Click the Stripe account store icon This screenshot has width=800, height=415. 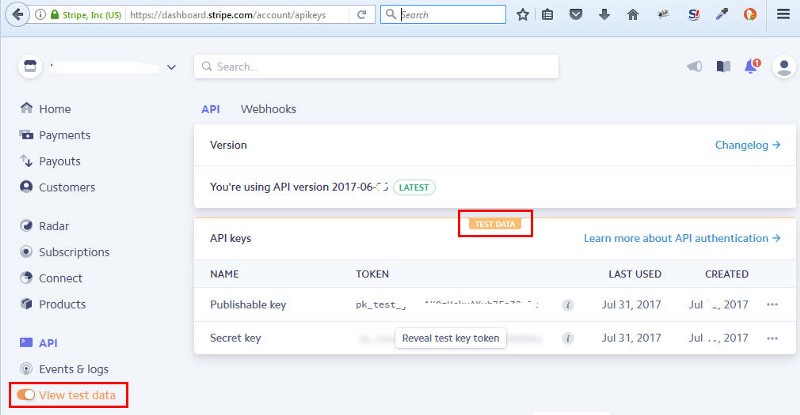(x=30, y=66)
